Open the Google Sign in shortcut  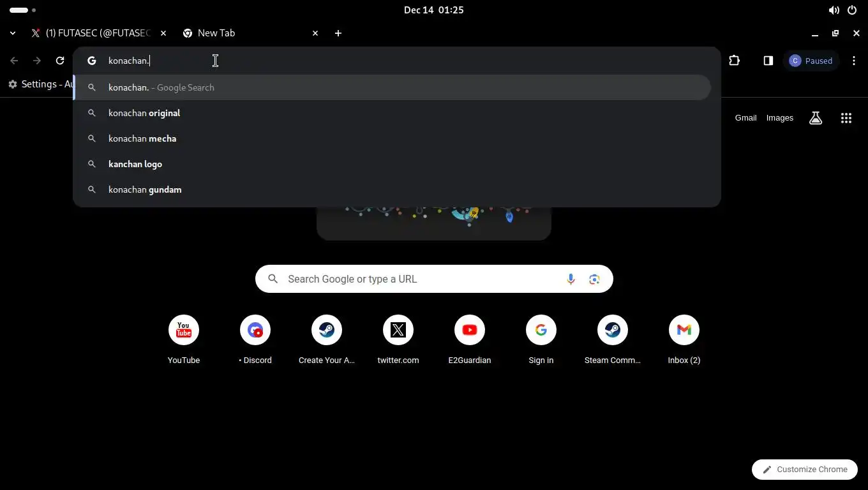point(541,340)
